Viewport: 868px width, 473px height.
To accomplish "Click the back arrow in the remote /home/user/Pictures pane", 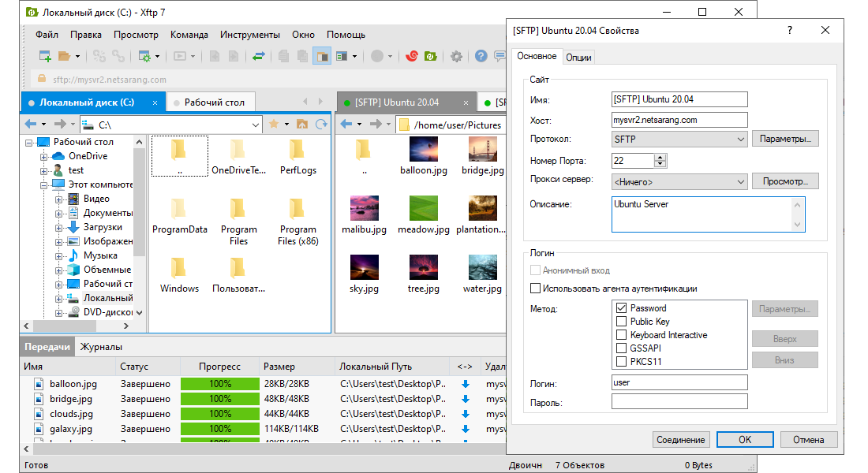I will click(x=346, y=125).
